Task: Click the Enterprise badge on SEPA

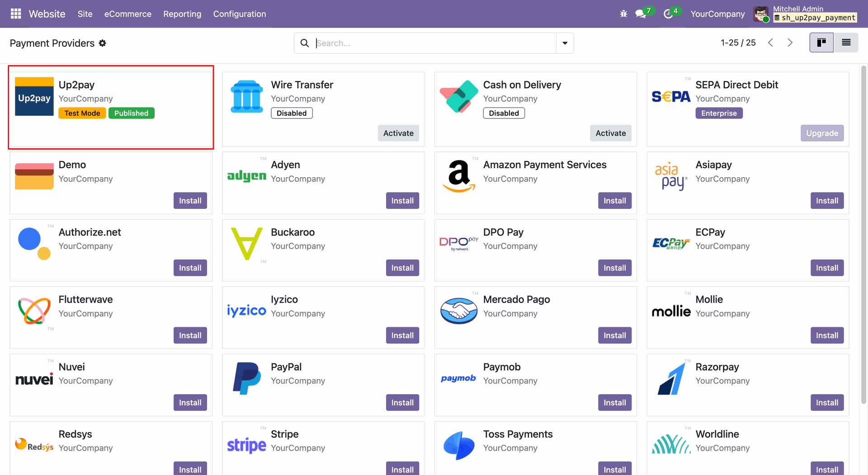Action: click(719, 113)
